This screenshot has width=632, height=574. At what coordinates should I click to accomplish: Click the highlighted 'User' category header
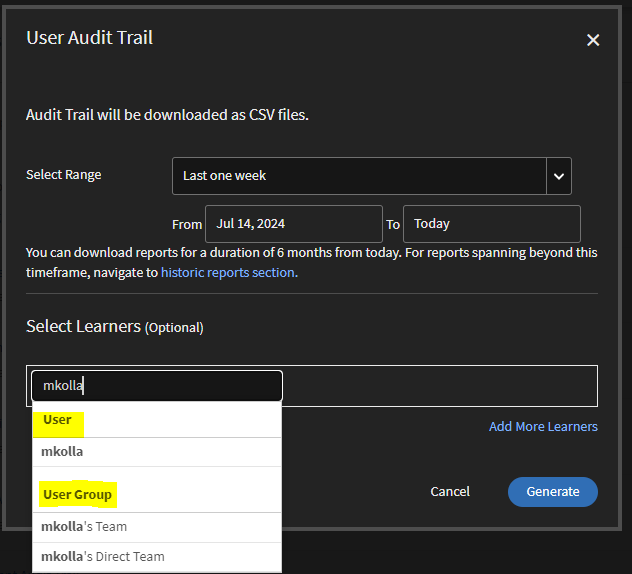[58, 420]
